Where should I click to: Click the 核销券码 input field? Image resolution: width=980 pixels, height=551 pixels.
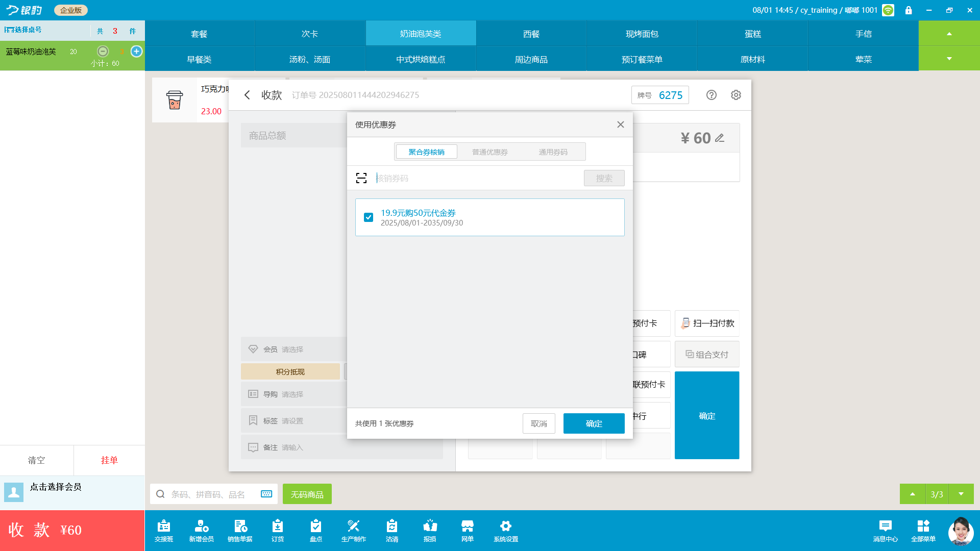pyautogui.click(x=478, y=178)
